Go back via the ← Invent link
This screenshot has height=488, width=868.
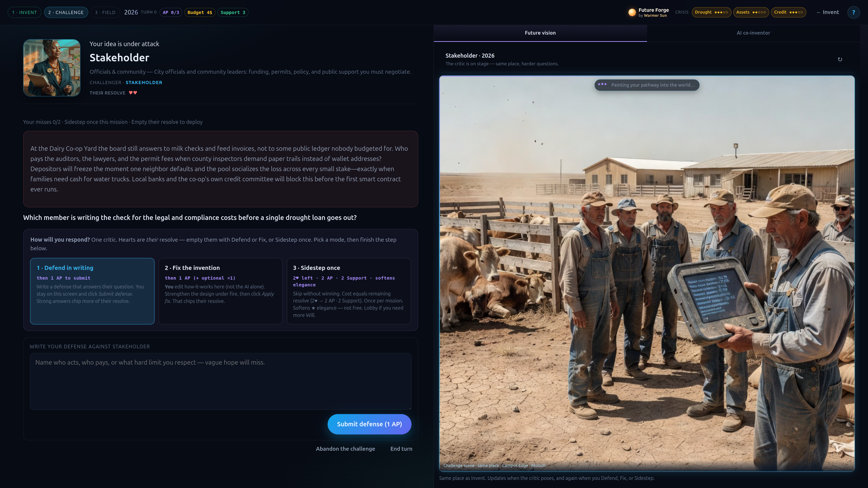pyautogui.click(x=828, y=12)
